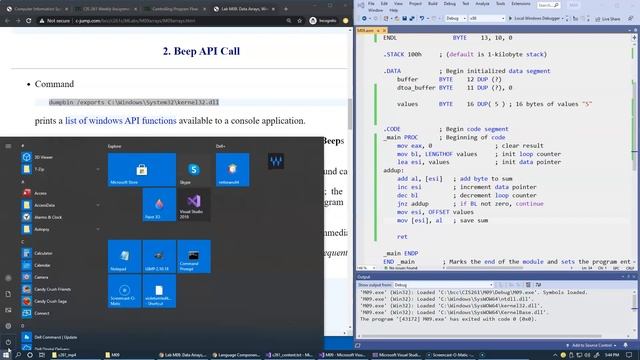Image resolution: width=640 pixels, height=360 pixels.
Task: Open editor zoom percentage dropdown
Action: [366, 268]
